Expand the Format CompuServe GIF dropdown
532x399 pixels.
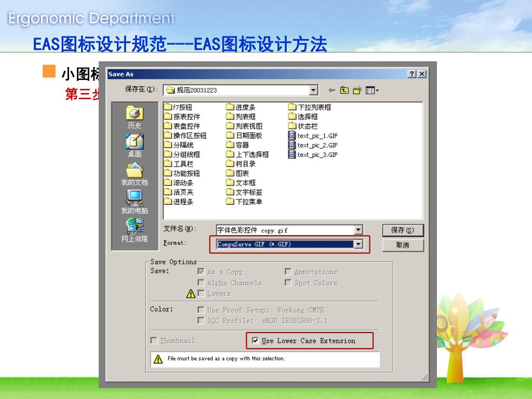pyautogui.click(x=358, y=244)
